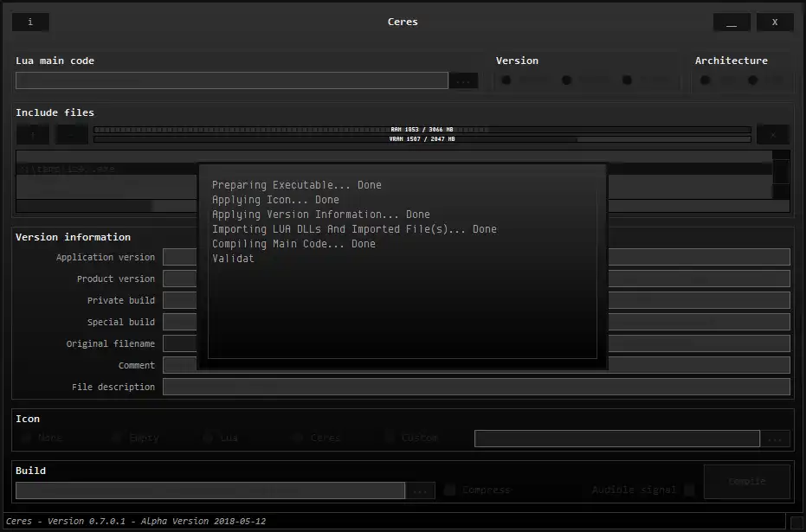Click the Application version input field
This screenshot has height=532, width=806.
tap(476, 257)
